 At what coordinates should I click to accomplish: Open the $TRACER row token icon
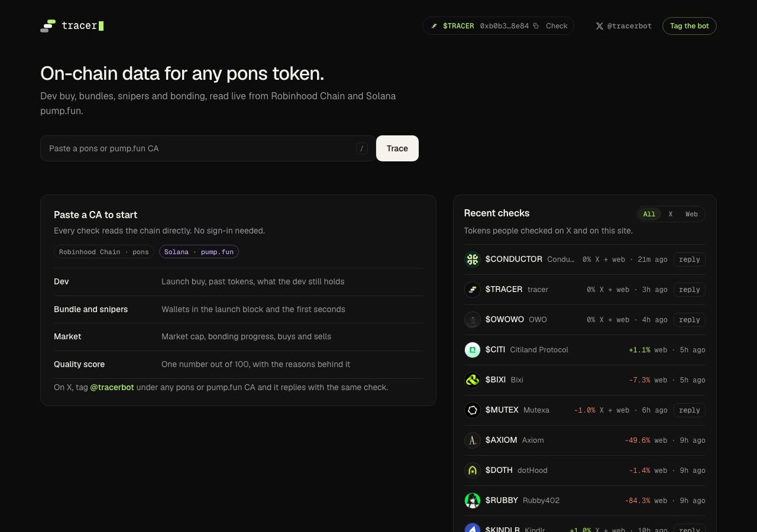(473, 290)
